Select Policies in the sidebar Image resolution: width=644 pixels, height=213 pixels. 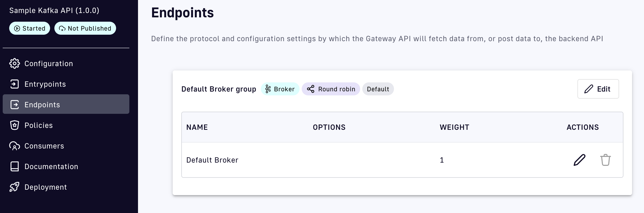click(x=39, y=125)
